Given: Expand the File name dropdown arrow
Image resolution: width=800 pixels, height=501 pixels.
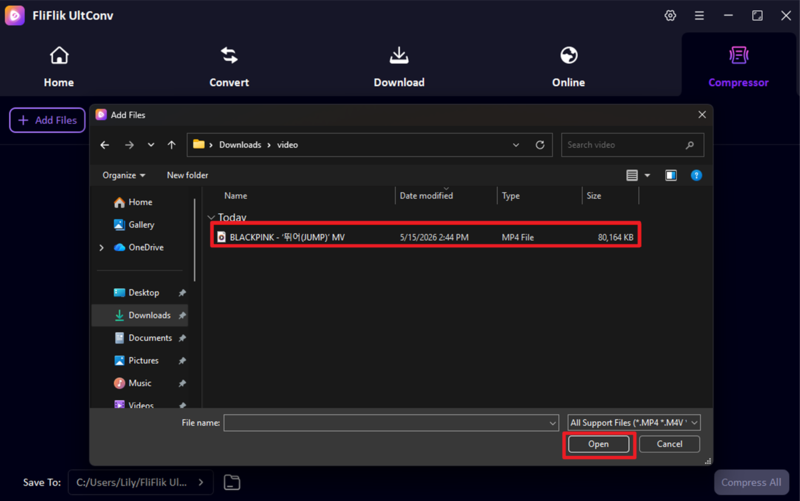Looking at the screenshot, I should (553, 423).
